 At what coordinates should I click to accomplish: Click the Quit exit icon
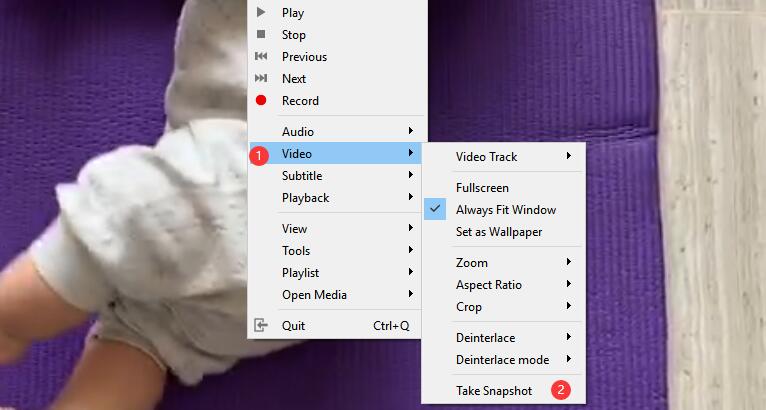click(261, 325)
